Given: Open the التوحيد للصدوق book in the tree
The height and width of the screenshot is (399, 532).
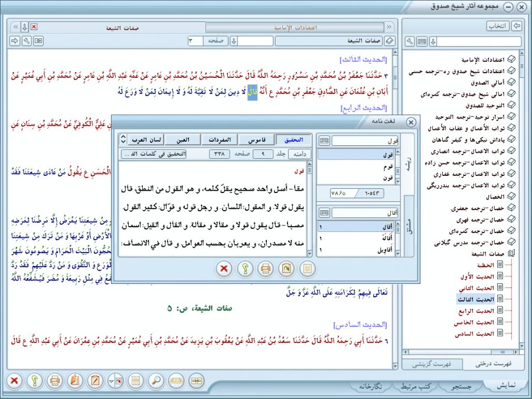Looking at the screenshot, I should 485,106.
